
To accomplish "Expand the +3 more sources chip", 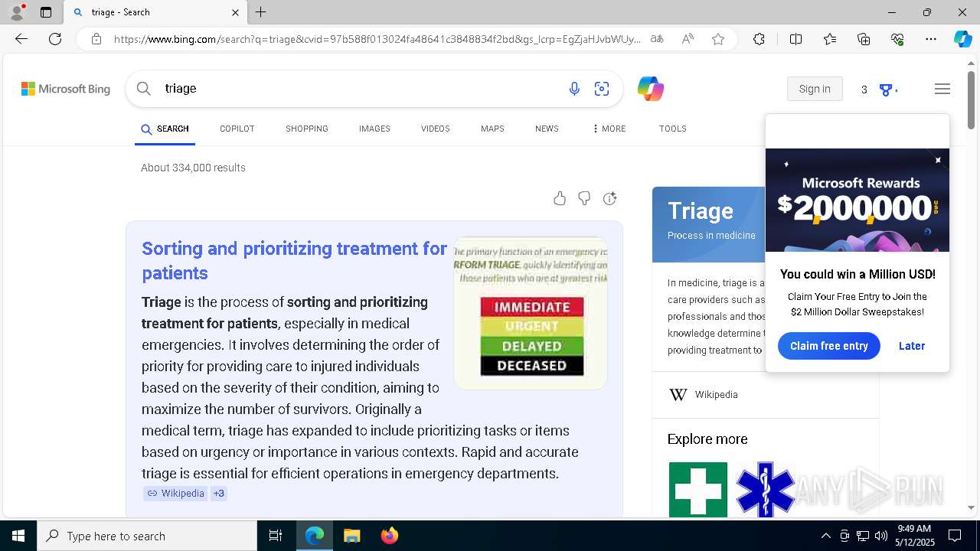I will pyautogui.click(x=219, y=494).
